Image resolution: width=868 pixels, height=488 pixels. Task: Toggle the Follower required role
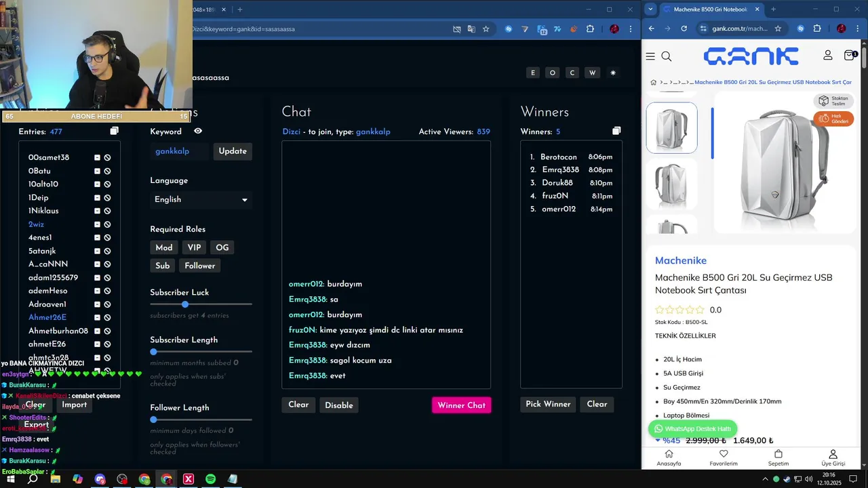[200, 266]
